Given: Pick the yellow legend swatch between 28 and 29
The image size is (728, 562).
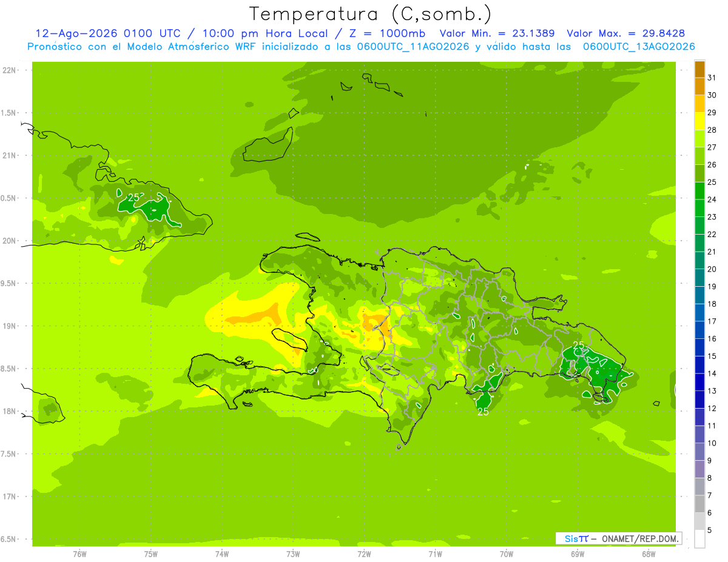Looking at the screenshot, I should coord(699,121).
